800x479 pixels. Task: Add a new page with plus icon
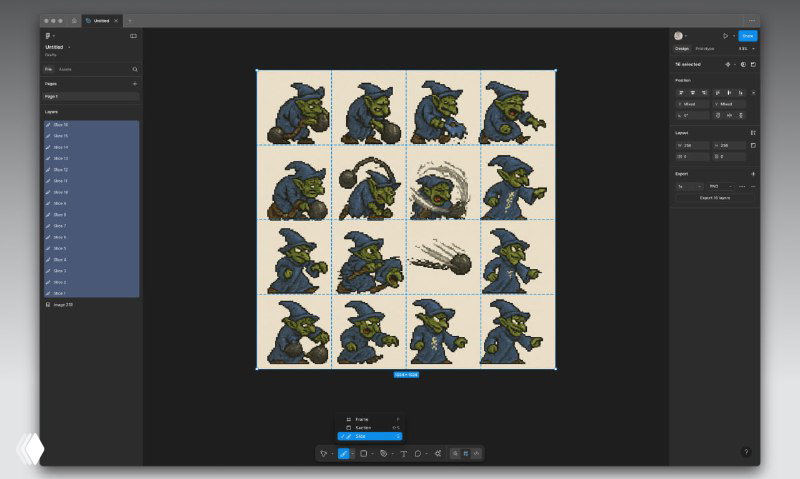click(135, 84)
